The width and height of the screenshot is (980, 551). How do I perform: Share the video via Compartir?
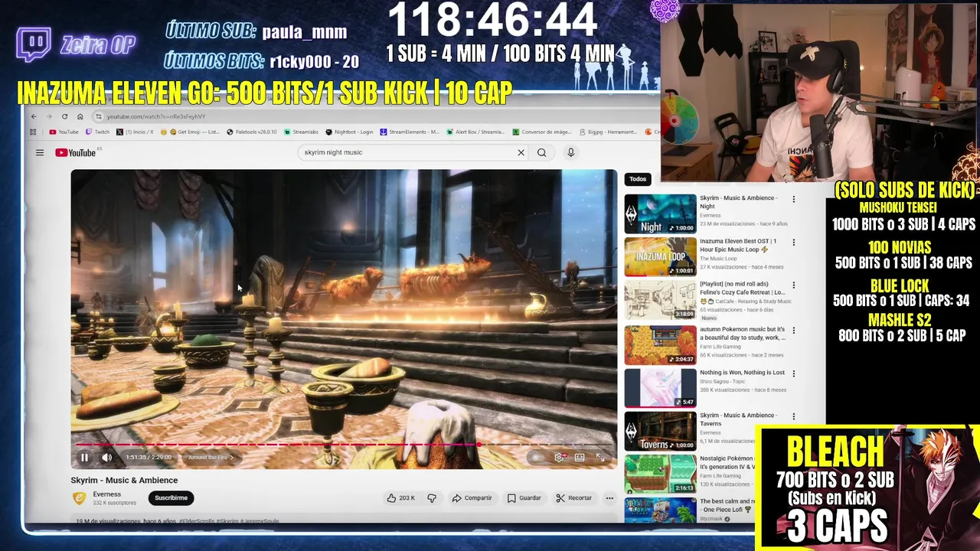[472, 498]
